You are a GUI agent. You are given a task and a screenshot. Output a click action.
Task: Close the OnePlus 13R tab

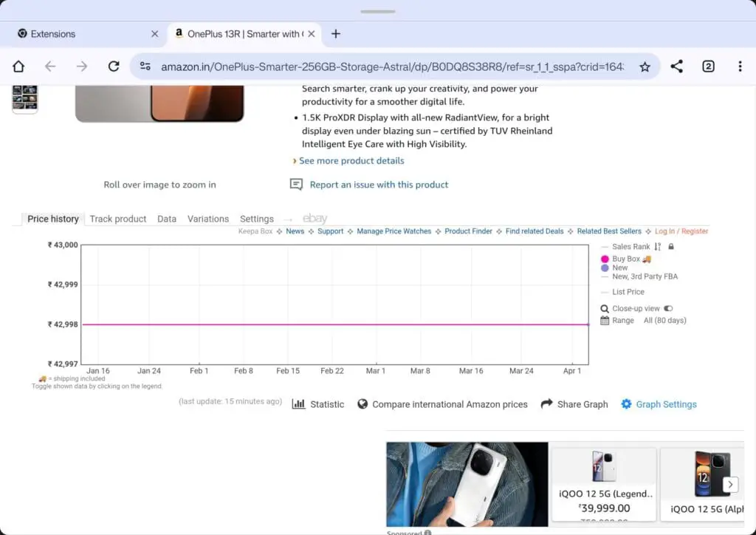pos(312,34)
